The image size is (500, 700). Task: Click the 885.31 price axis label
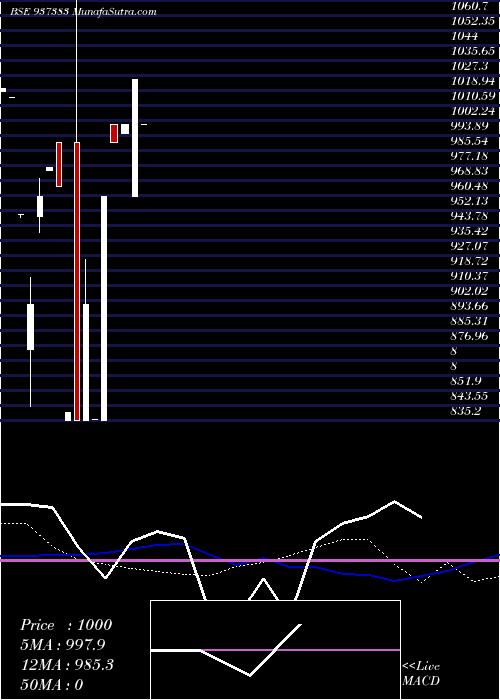point(469,321)
